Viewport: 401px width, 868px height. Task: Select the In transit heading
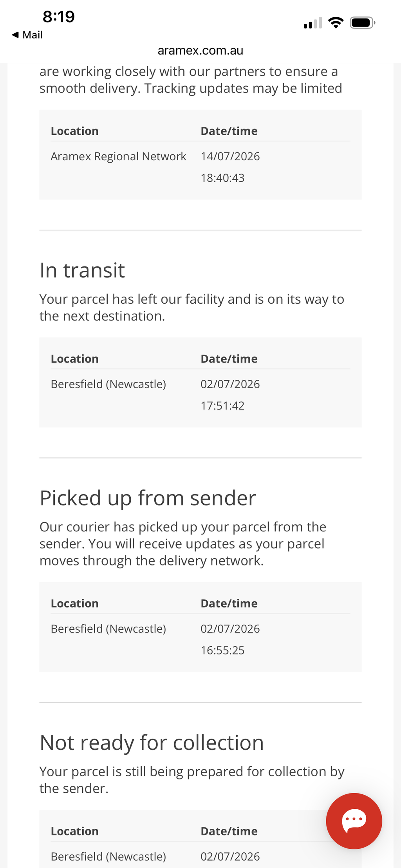pyautogui.click(x=82, y=270)
